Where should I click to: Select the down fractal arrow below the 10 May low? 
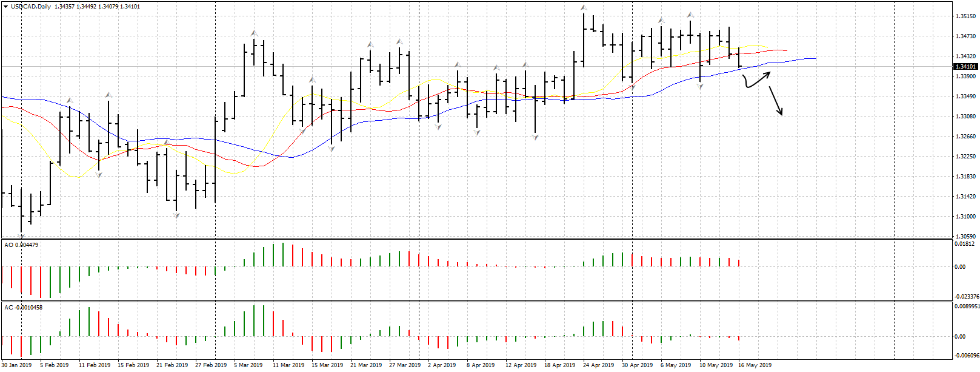(701, 87)
